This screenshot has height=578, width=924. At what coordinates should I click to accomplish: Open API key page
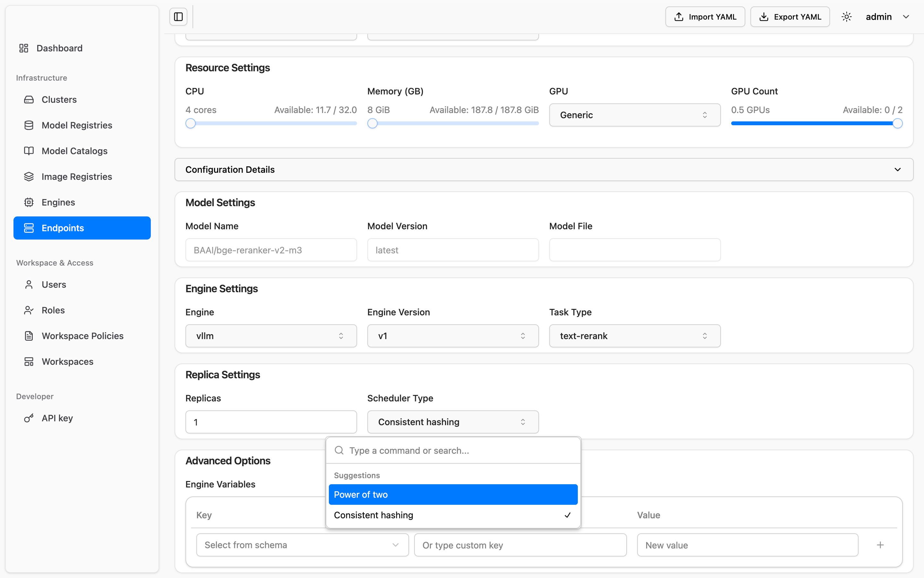tap(57, 418)
